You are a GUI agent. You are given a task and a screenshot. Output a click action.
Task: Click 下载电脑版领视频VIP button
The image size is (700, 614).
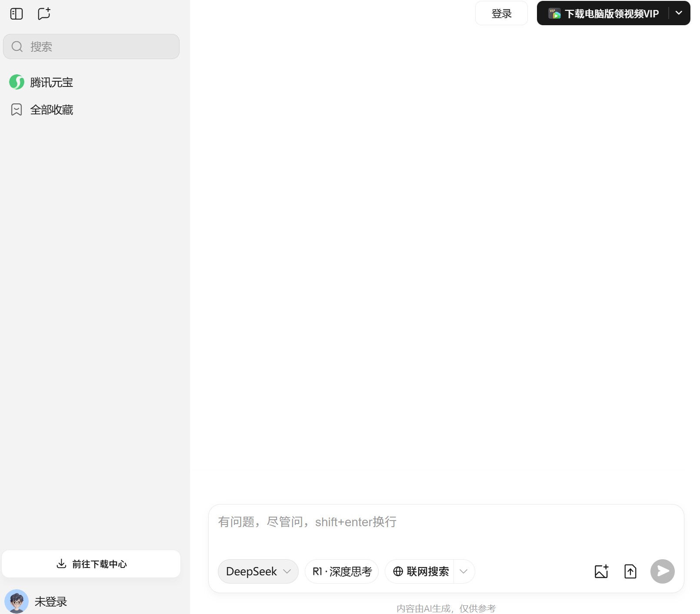[x=604, y=13]
